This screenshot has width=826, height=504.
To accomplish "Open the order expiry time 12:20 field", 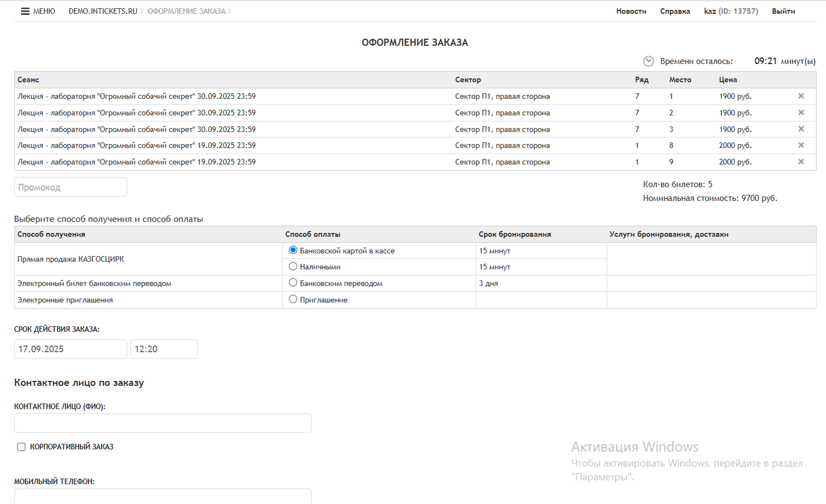I will [164, 349].
